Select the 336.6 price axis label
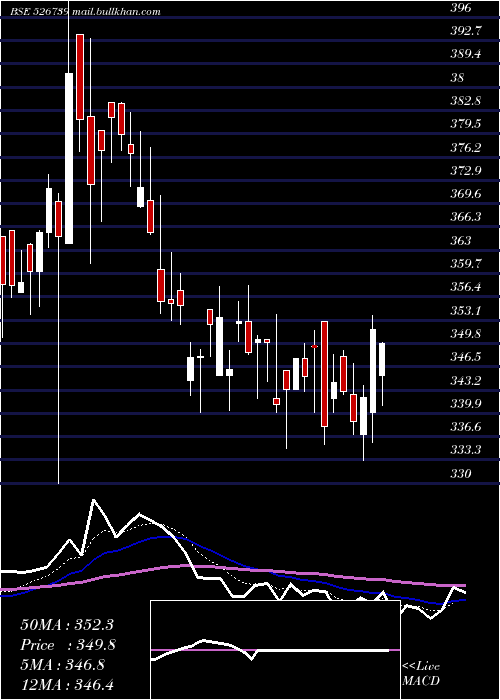Viewport: 500px width, 700px height. (x=466, y=427)
